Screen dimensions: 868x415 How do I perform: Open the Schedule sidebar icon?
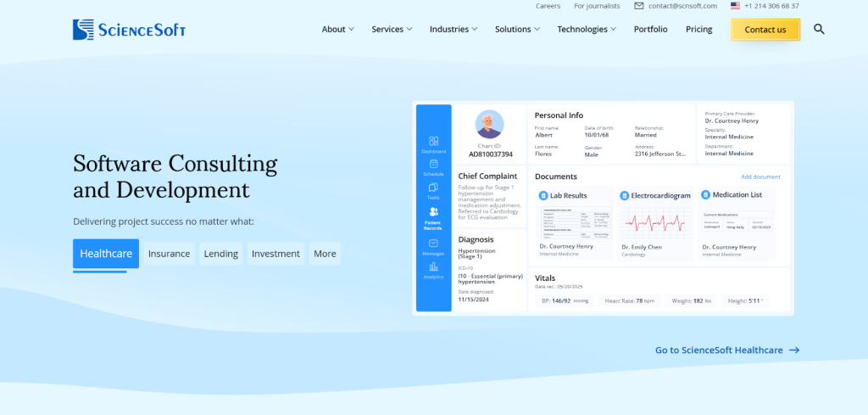[433, 164]
